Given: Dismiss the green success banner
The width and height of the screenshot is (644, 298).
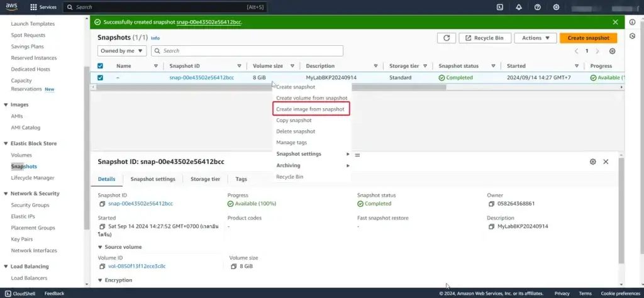Looking at the screenshot, I should [615, 22].
